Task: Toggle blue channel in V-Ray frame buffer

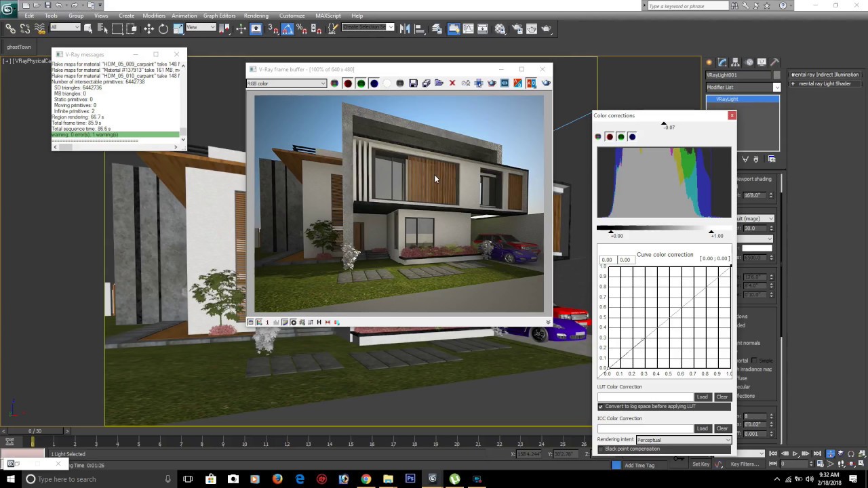Action: [374, 83]
